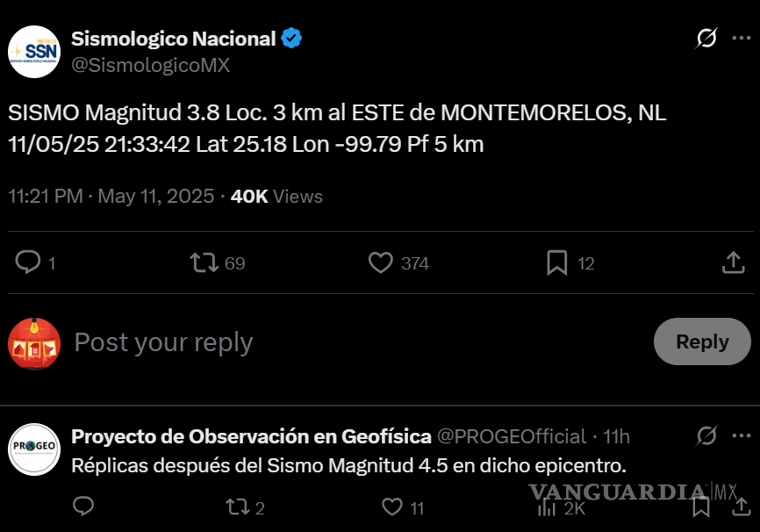Open the Sismologico Nacional profile name

point(174,38)
